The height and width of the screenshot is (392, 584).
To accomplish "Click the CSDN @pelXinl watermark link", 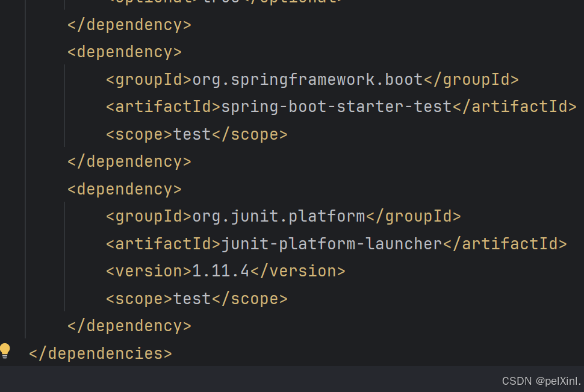I will [x=540, y=381].
